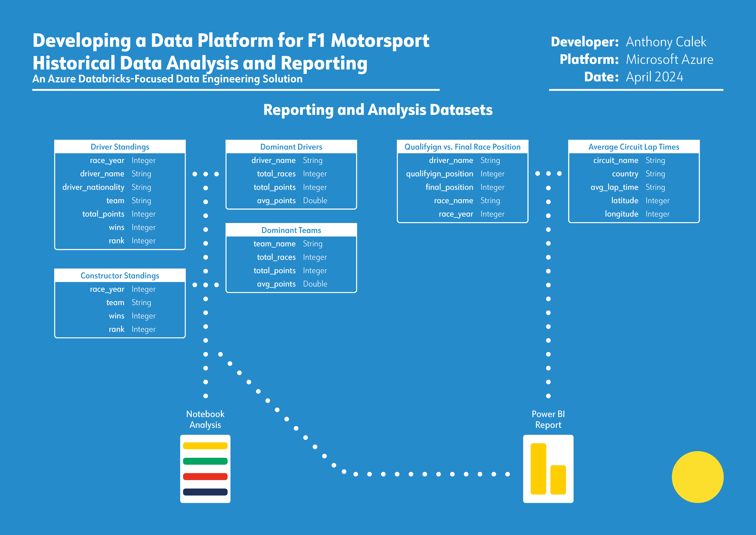The width and height of the screenshot is (756, 535).
Task: Select the Driver Standings table header
Action: [x=120, y=147]
